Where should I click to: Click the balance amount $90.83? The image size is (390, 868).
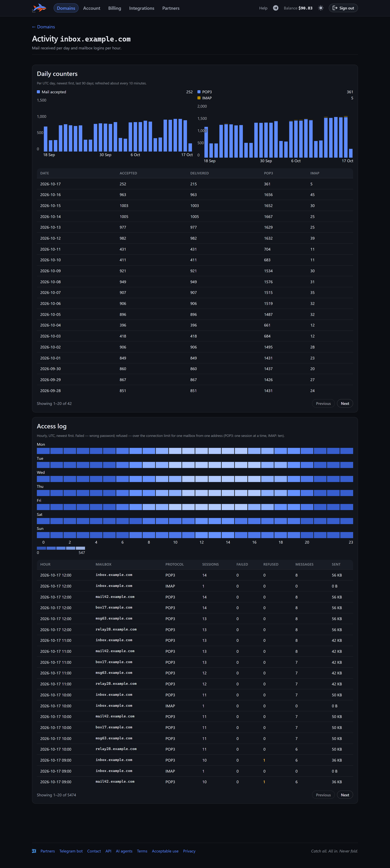click(x=305, y=8)
